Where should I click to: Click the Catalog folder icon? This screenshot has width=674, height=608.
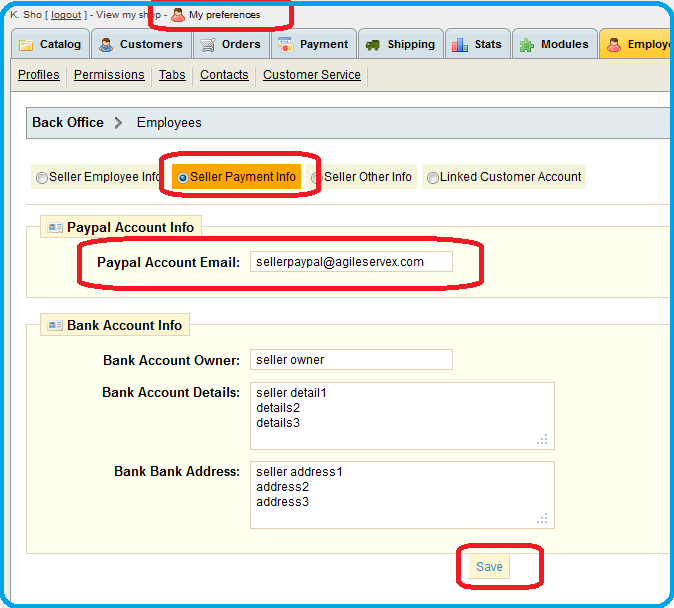click(x=26, y=45)
